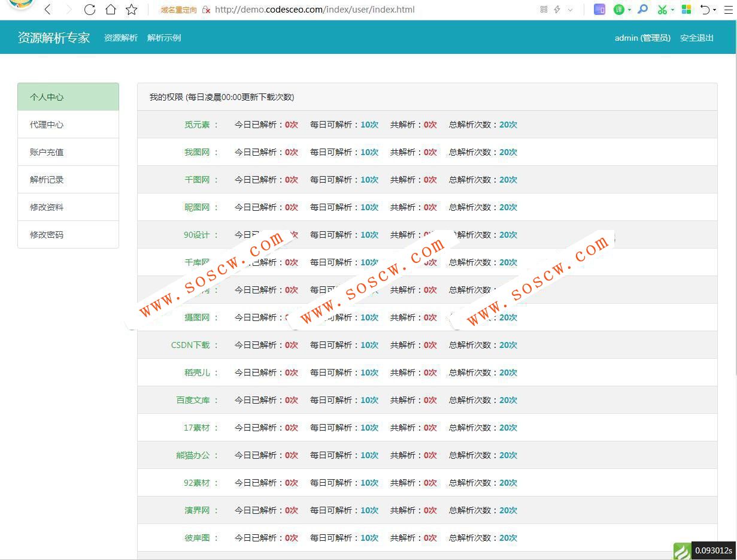
Task: Reload the page with the refresh icon
Action: 90,10
